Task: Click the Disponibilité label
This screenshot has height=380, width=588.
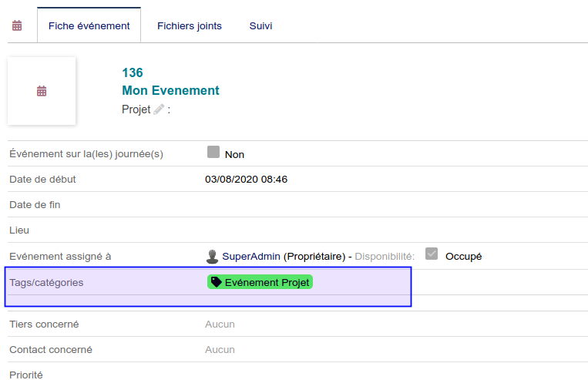Action: 385,256
